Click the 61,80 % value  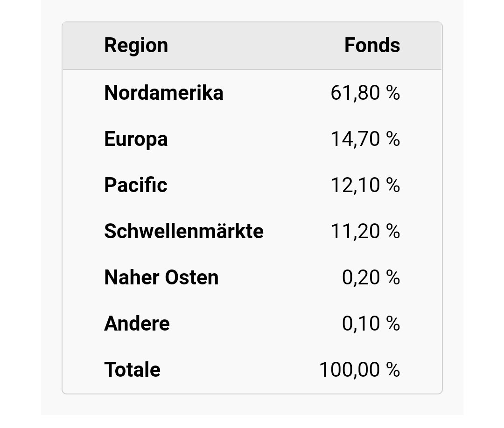(365, 93)
